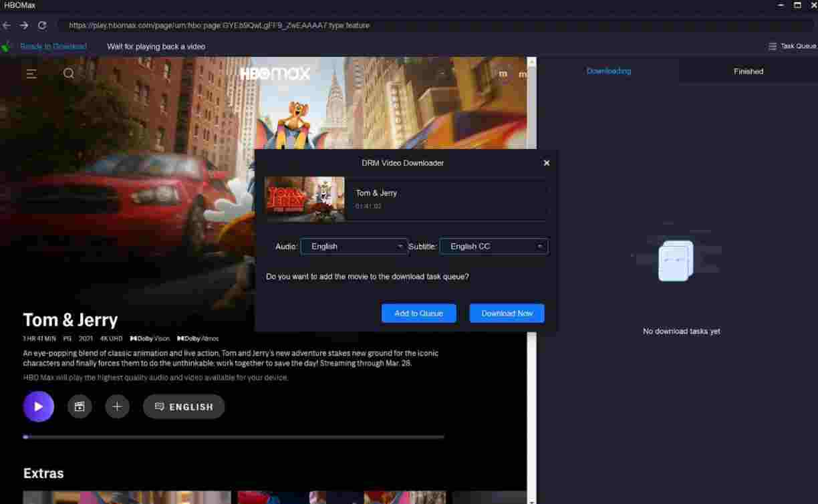
Task: Click the green download status icon
Action: (x=7, y=46)
